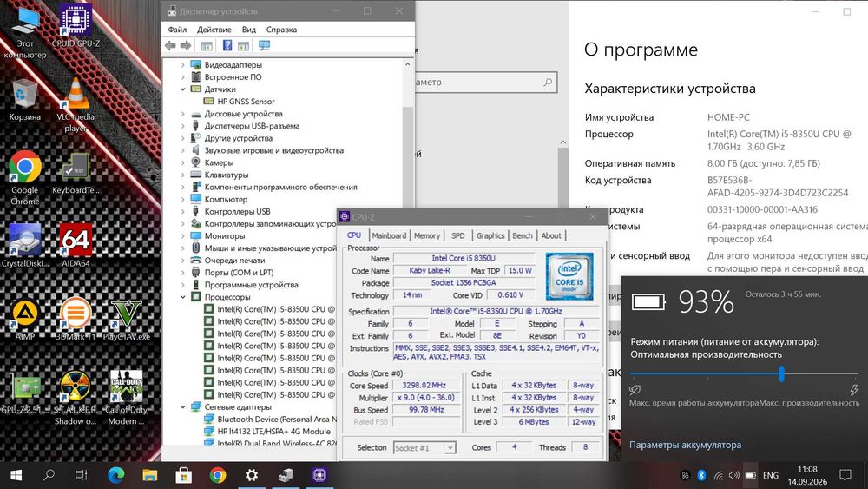The width and height of the screenshot is (868, 489).
Task: Expand Камеры node in Device Manager
Action: coord(182,162)
